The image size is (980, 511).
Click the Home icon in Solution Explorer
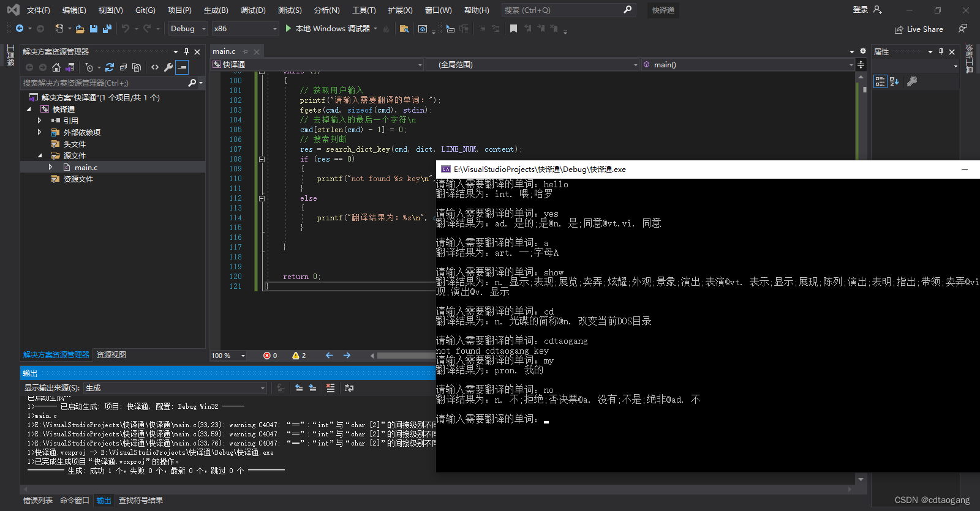(56, 67)
